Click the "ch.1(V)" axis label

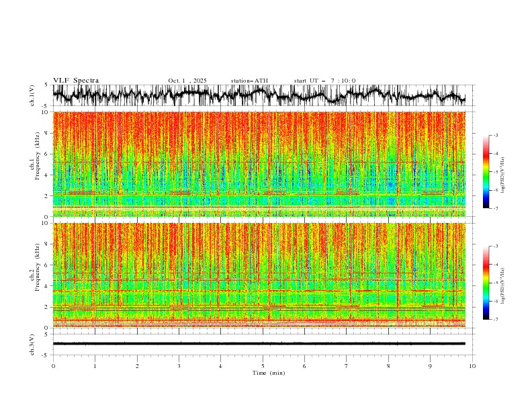tap(32, 95)
